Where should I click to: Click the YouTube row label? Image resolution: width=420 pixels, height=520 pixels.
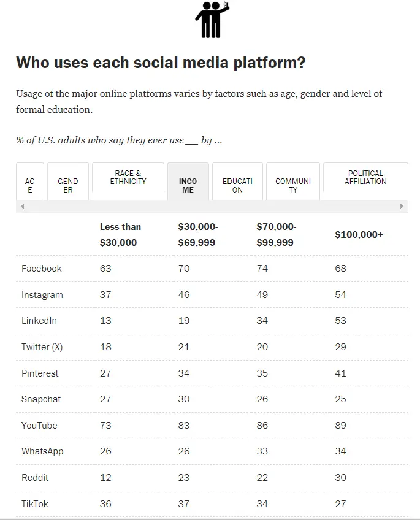[39, 426]
